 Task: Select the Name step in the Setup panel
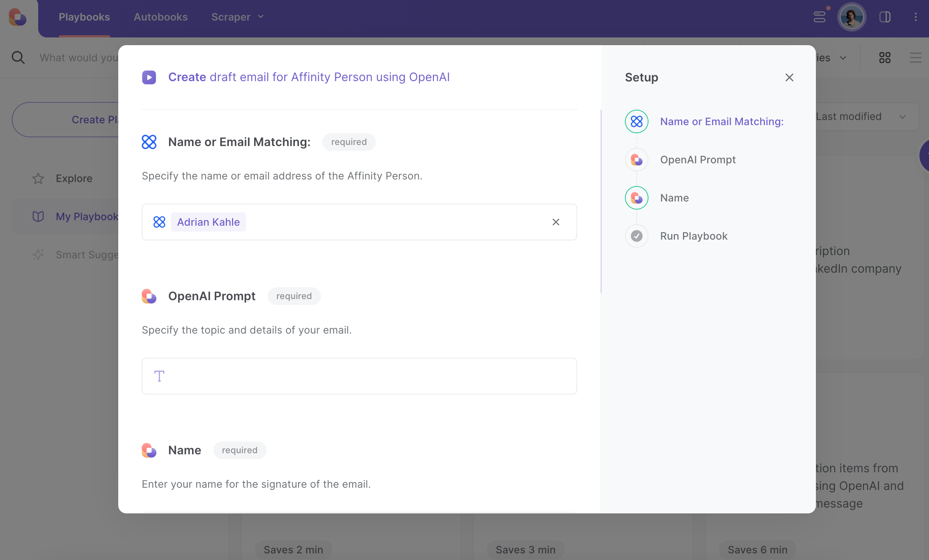click(x=674, y=198)
